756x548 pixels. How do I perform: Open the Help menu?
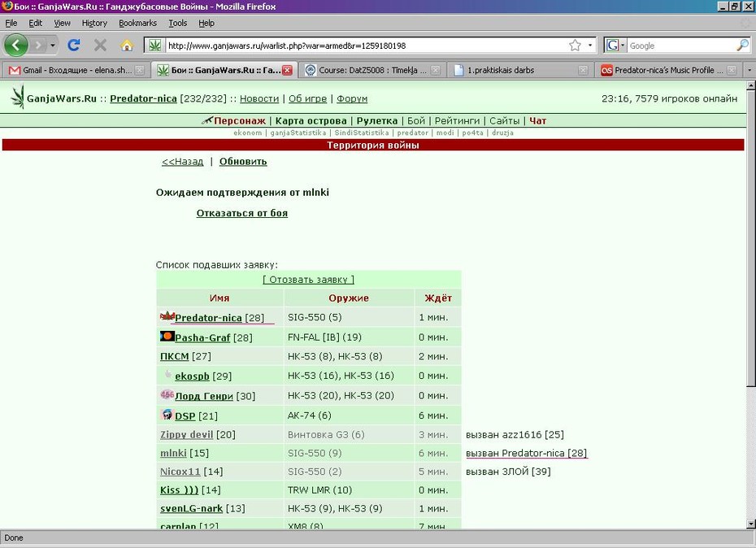click(206, 23)
